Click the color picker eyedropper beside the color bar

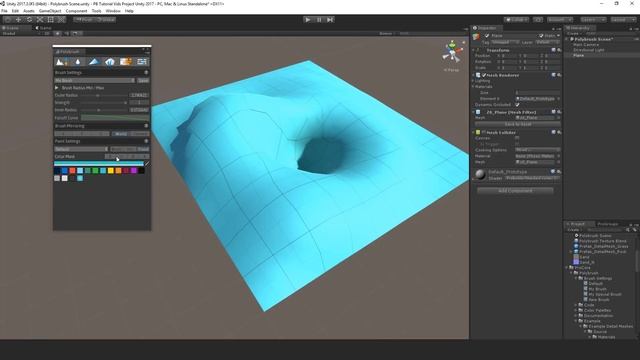pos(147,164)
